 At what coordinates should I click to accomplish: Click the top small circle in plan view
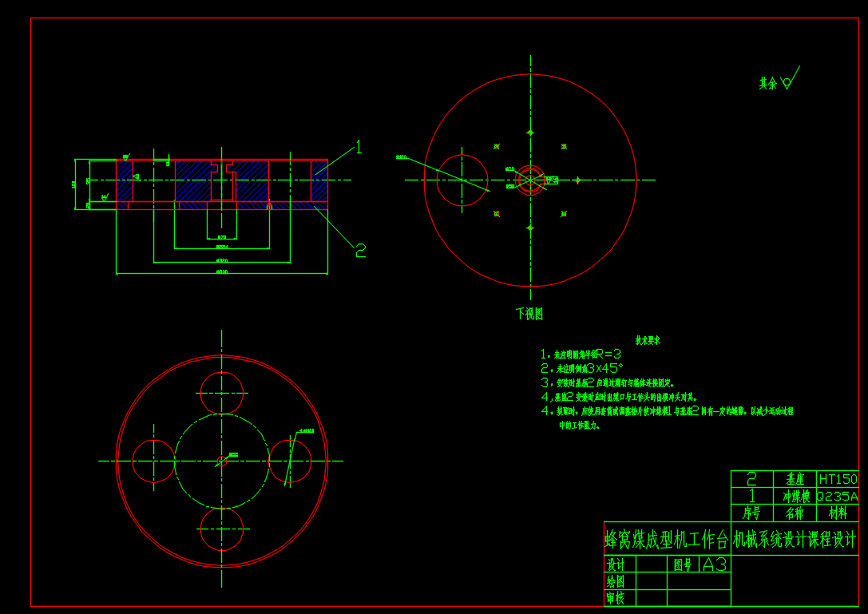[222, 393]
